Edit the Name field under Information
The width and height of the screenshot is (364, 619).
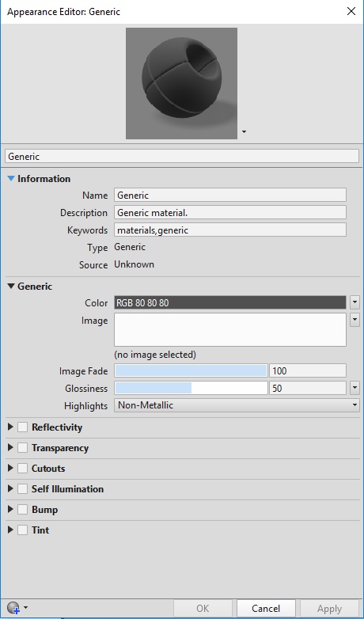230,195
